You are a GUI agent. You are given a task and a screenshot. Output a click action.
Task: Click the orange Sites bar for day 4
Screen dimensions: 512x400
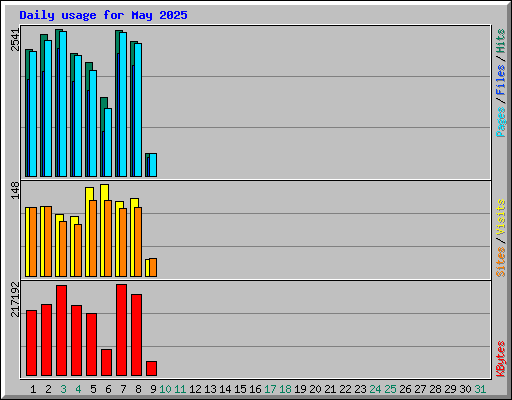[78, 250]
